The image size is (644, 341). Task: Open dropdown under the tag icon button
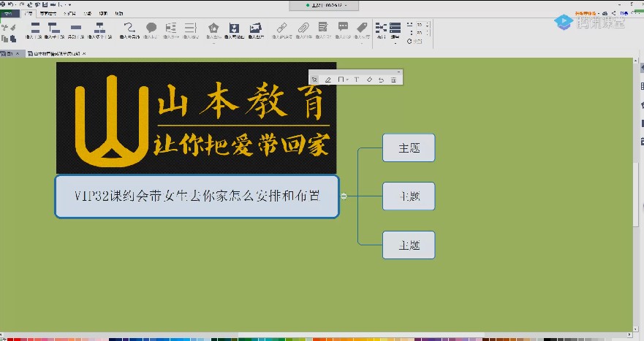point(362,42)
